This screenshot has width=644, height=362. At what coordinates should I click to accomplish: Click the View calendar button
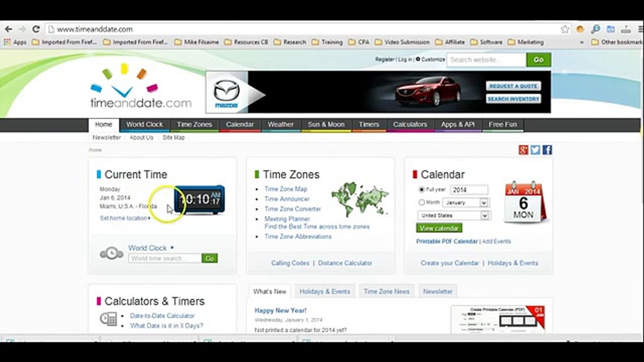439,228
